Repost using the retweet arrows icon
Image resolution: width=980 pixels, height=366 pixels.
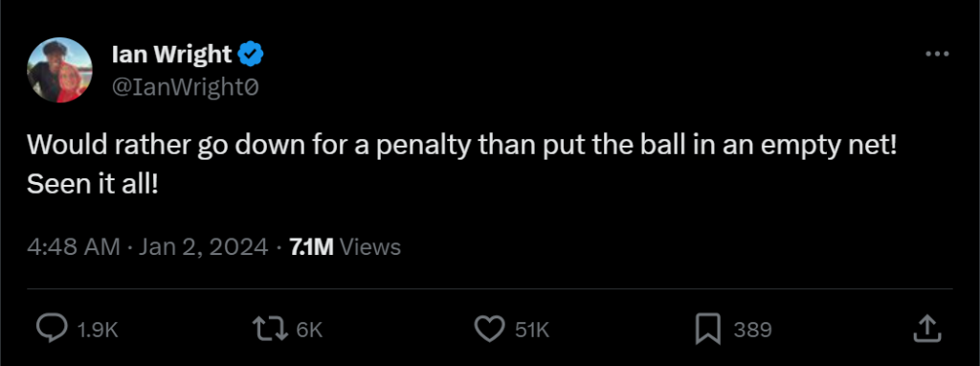pos(270,329)
